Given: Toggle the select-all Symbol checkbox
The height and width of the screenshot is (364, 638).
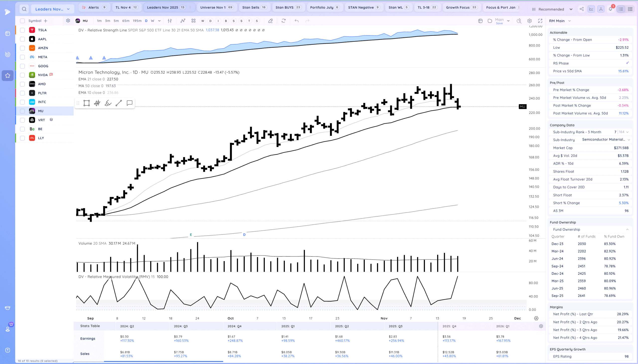Looking at the screenshot, I should pyautogui.click(x=22, y=21).
